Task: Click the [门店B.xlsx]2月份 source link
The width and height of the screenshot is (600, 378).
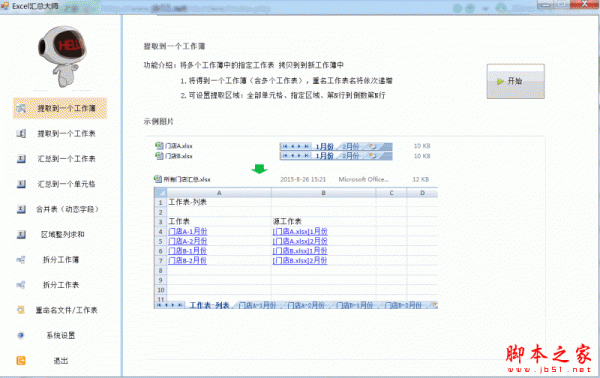Action: pyautogui.click(x=300, y=261)
